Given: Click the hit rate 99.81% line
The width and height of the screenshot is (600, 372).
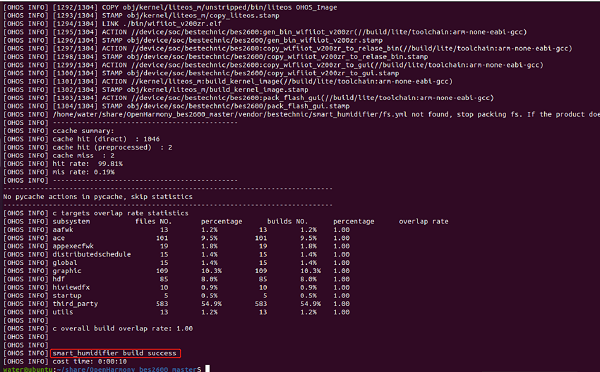Looking at the screenshot, I should click(63, 164).
